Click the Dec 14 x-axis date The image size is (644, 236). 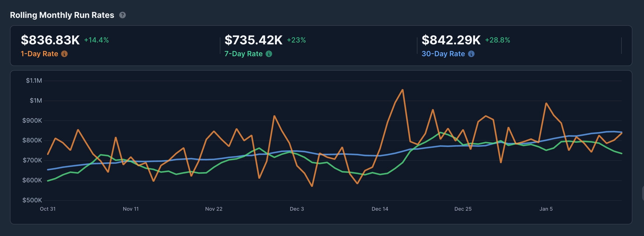tap(380, 209)
